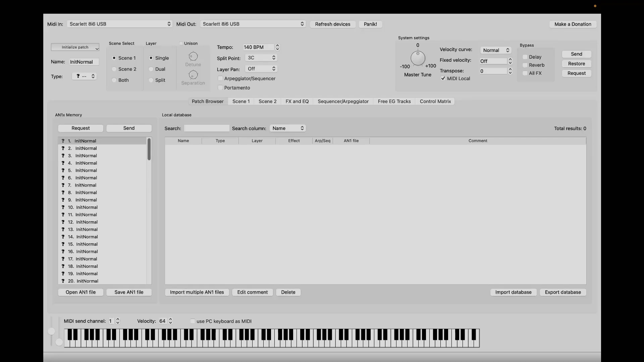
Task: Toggle the MIDI Local checkbox
Action: point(443,78)
